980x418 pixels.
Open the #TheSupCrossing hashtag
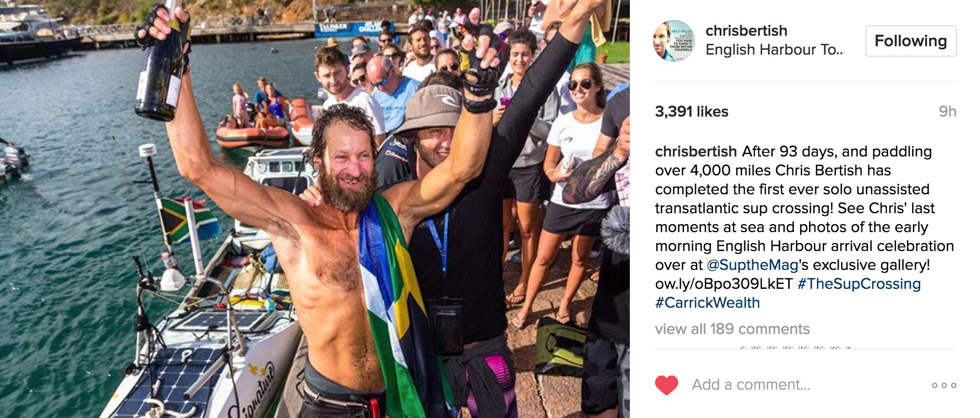[x=859, y=284]
